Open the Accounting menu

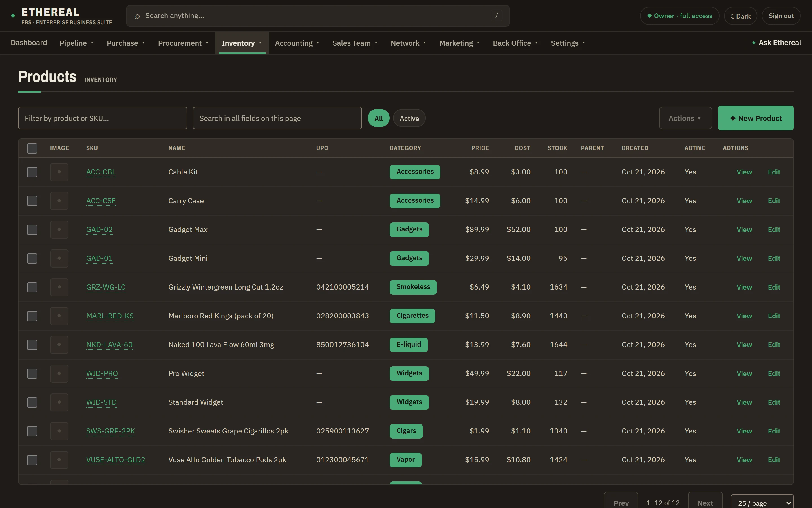click(x=297, y=43)
